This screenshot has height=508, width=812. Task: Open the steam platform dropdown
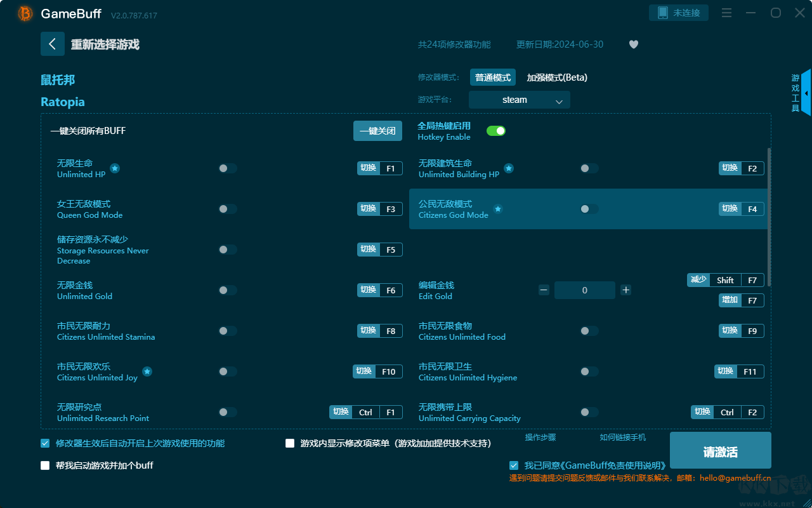pyautogui.click(x=520, y=100)
